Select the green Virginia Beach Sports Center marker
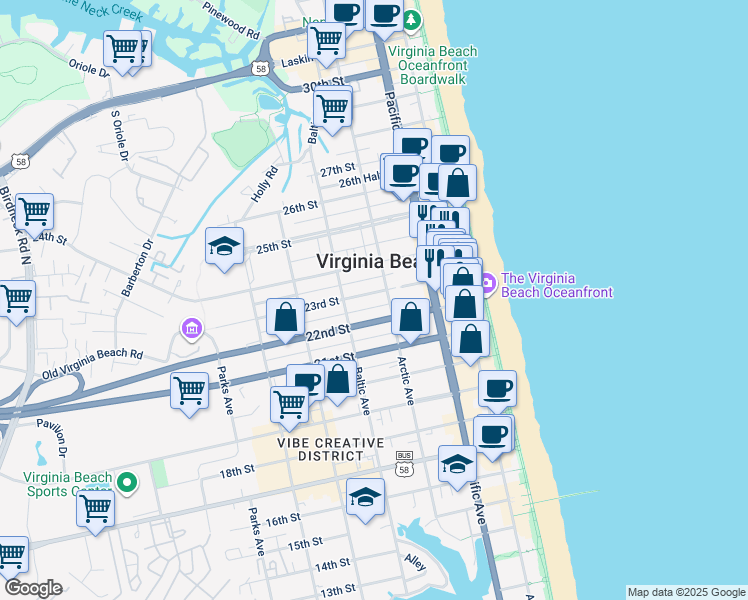This screenshot has width=748, height=600. click(127, 483)
